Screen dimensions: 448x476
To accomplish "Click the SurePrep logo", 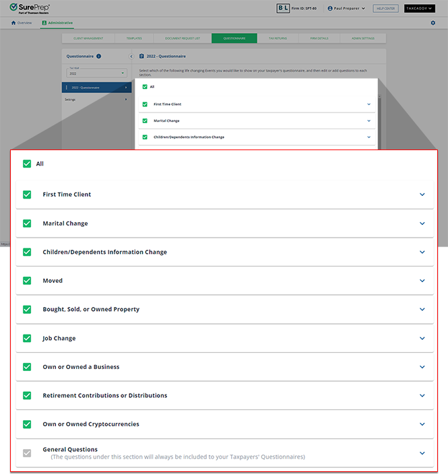I will [30, 8].
